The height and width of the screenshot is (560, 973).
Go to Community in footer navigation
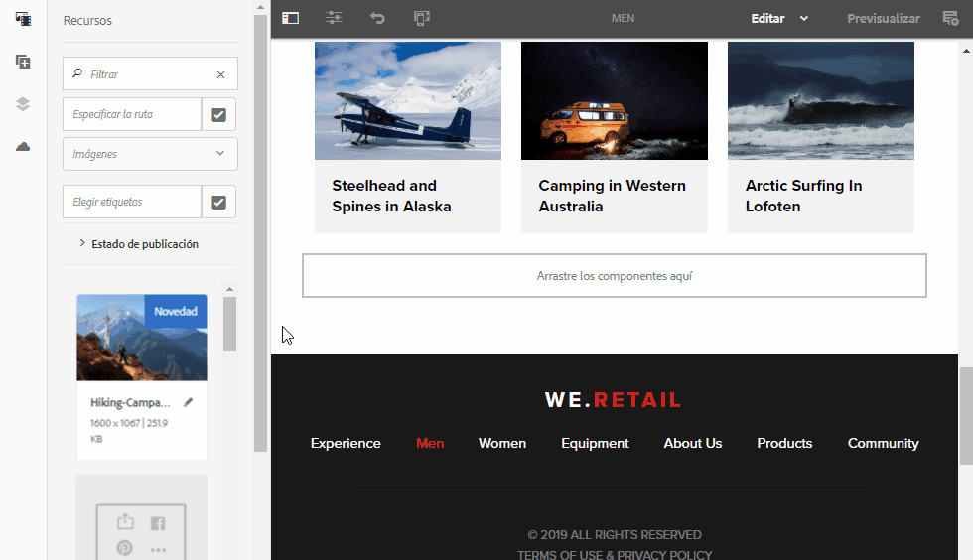click(x=883, y=443)
